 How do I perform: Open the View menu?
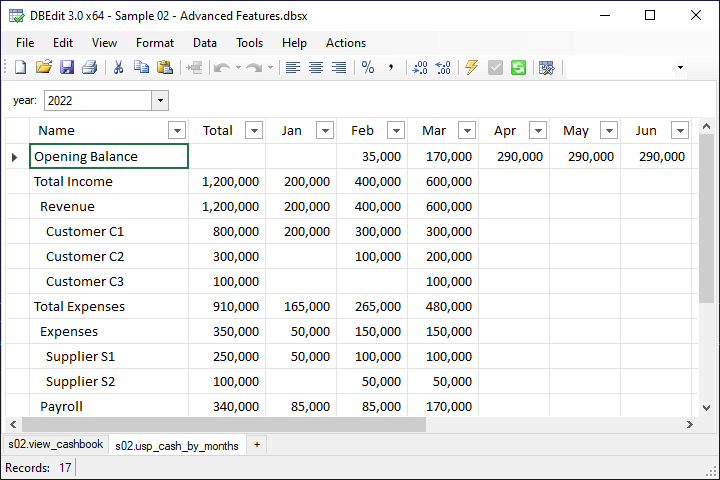(x=104, y=43)
